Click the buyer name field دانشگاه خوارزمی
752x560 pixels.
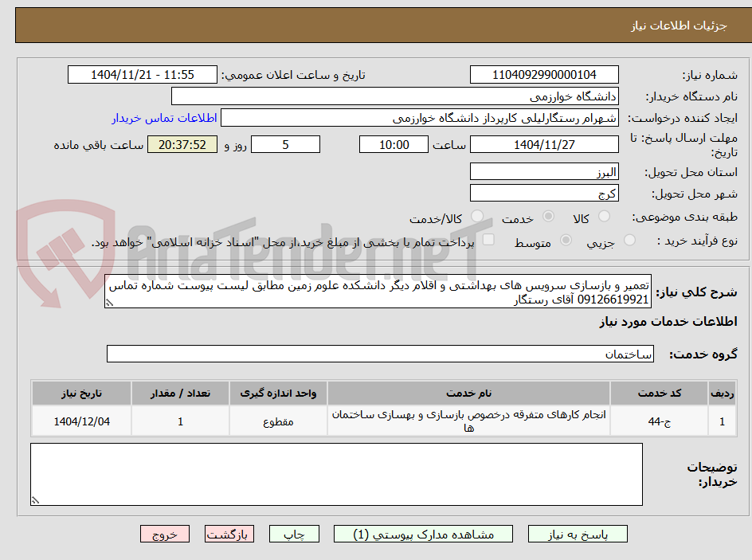point(394,96)
